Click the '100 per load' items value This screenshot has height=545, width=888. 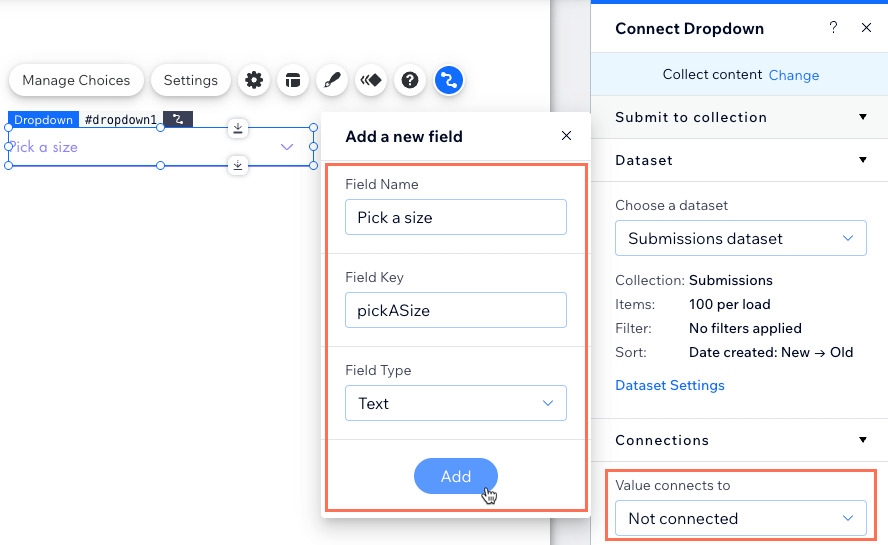coord(729,304)
